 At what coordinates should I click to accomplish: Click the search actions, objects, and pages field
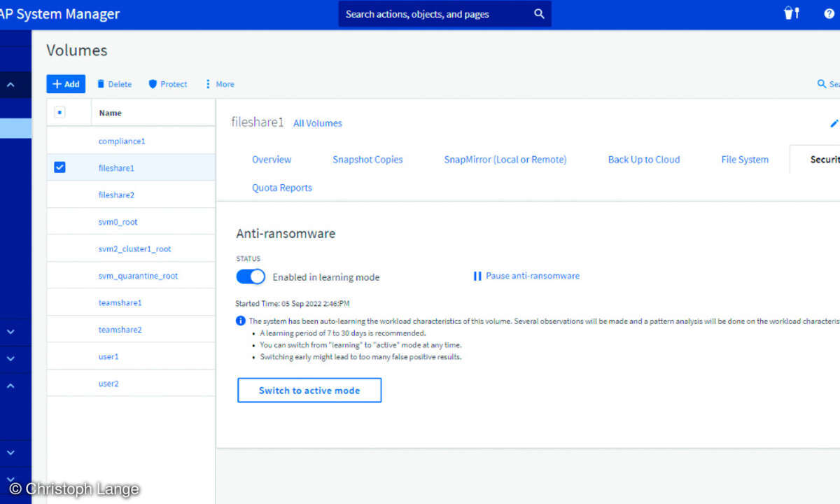445,14
